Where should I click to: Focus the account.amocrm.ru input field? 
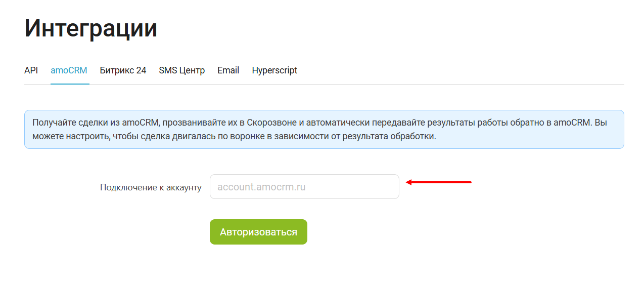point(304,187)
